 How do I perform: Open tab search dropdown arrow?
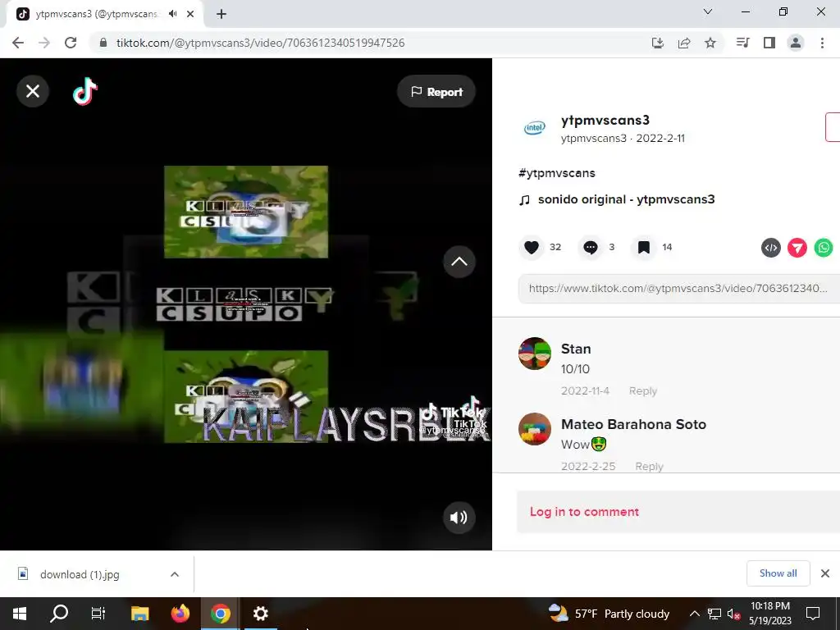(708, 11)
